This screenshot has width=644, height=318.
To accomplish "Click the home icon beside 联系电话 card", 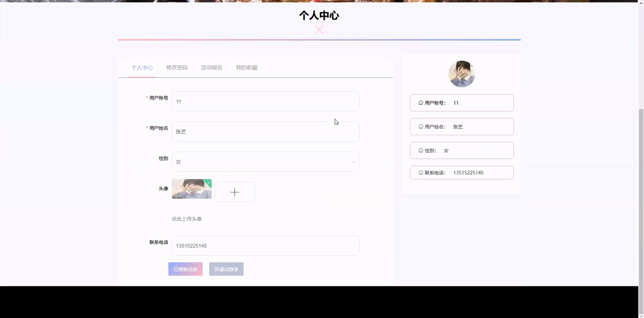I will [421, 172].
